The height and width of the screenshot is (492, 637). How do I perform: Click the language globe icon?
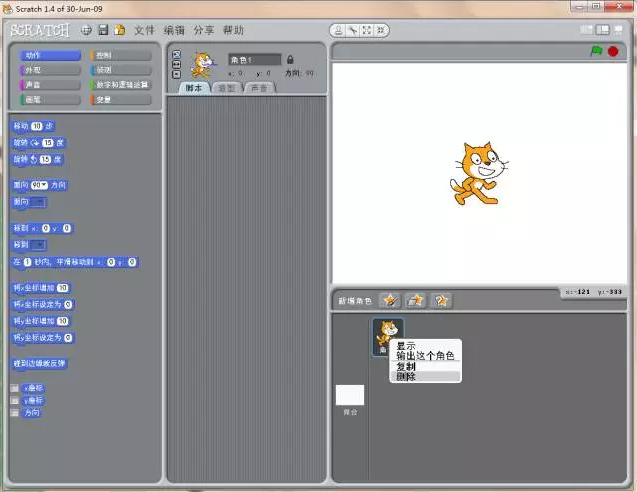coord(86,30)
